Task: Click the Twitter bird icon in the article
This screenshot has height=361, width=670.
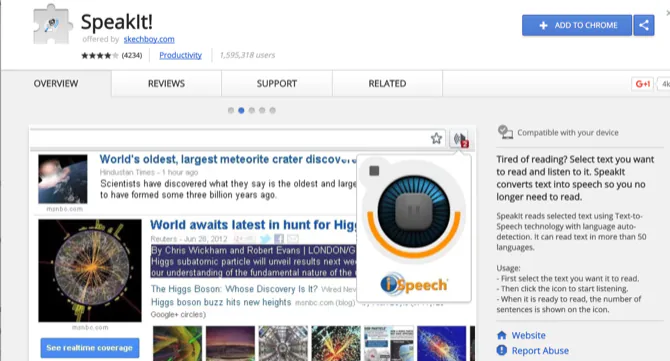Action: coord(265,239)
